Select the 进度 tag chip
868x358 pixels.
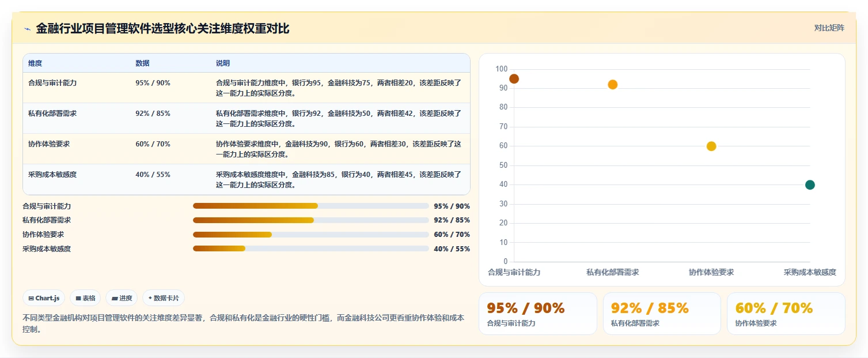click(x=122, y=298)
